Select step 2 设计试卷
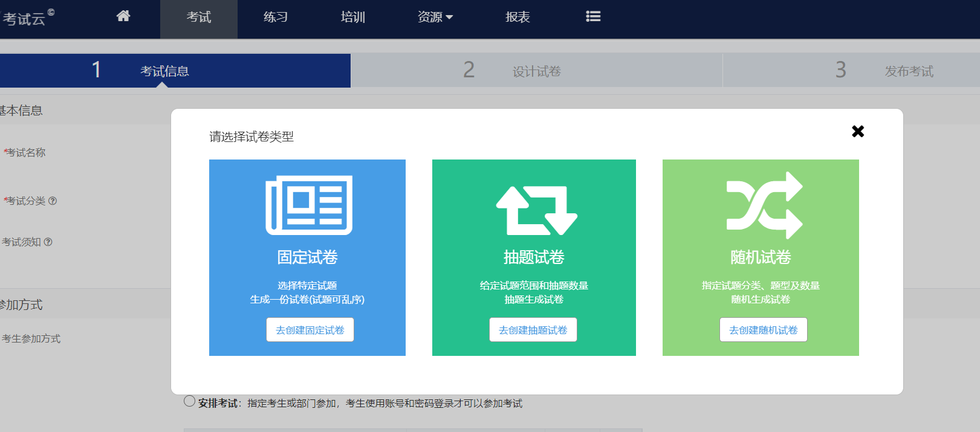The image size is (980, 432). 536,71
